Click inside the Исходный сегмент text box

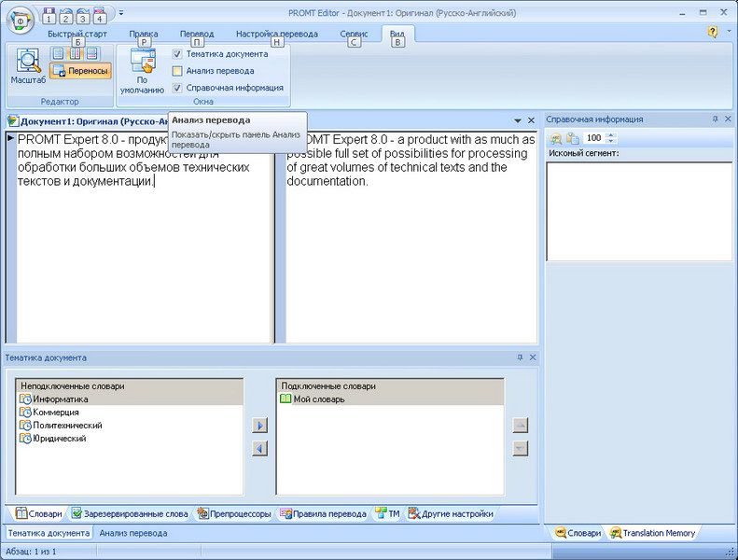click(638, 210)
